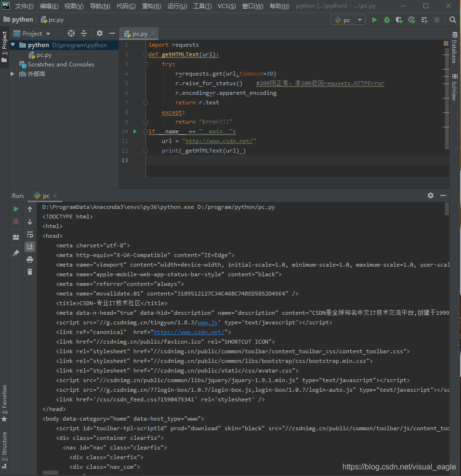Rerun pc from Run panel play icon
The height and width of the screenshot is (476, 461).
tap(16, 209)
